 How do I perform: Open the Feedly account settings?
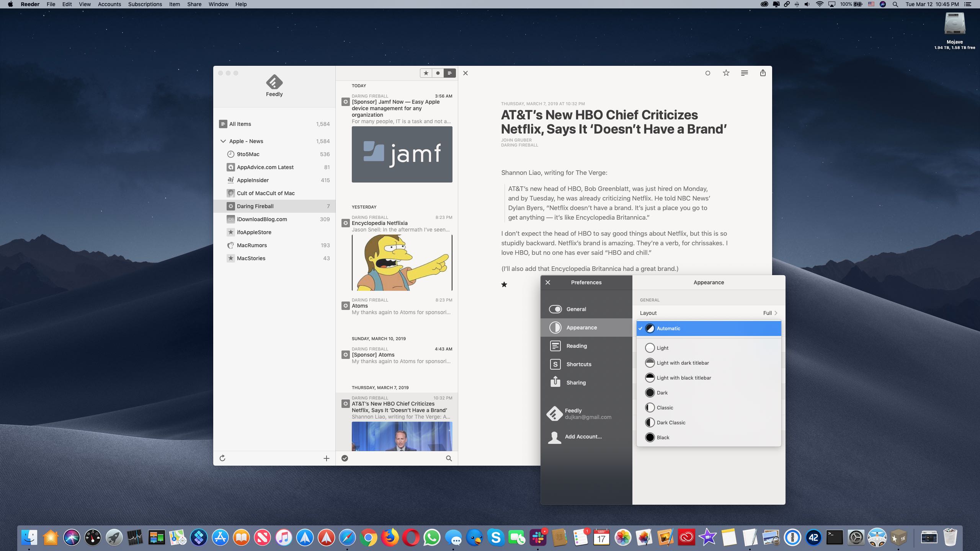[586, 414]
